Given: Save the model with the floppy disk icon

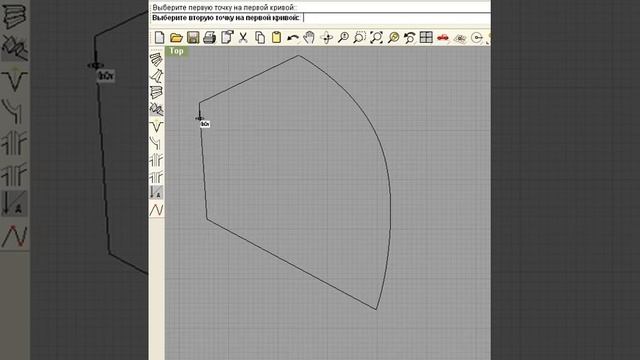Looking at the screenshot, I should click(x=193, y=38).
